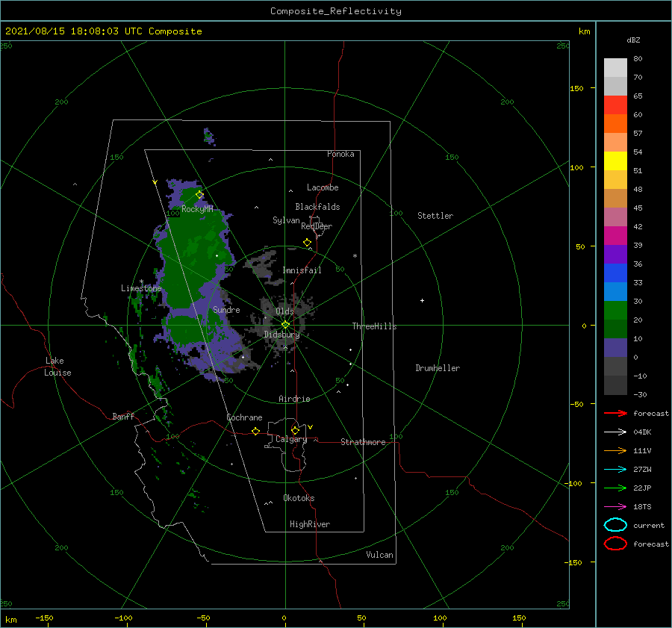Click the white asterisk marker east of Innisfail
The width and height of the screenshot is (672, 628).
coord(355,256)
